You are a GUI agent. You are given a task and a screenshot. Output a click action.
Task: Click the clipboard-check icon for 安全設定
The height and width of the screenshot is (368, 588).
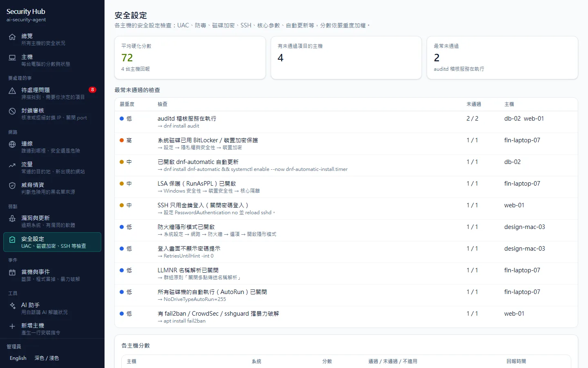[x=12, y=240]
